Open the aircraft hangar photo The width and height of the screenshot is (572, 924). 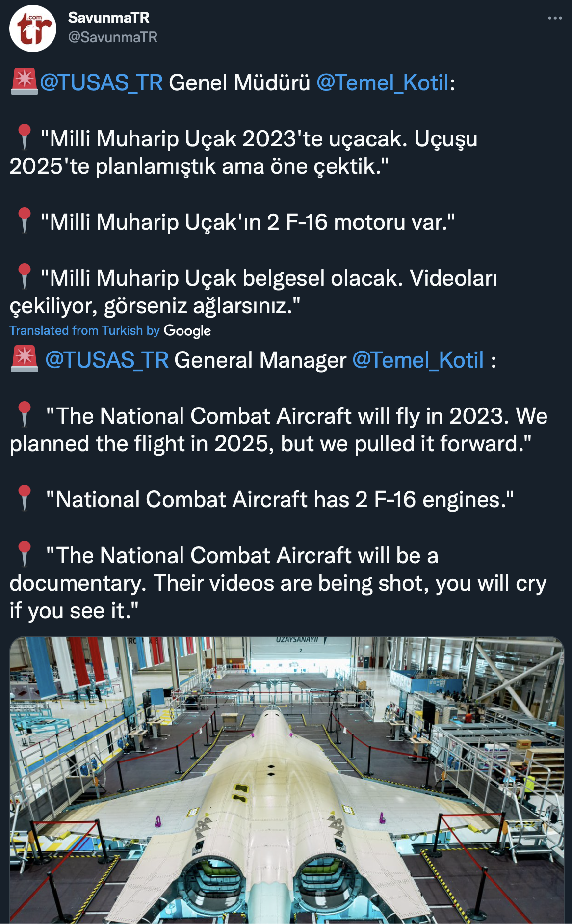click(x=286, y=780)
